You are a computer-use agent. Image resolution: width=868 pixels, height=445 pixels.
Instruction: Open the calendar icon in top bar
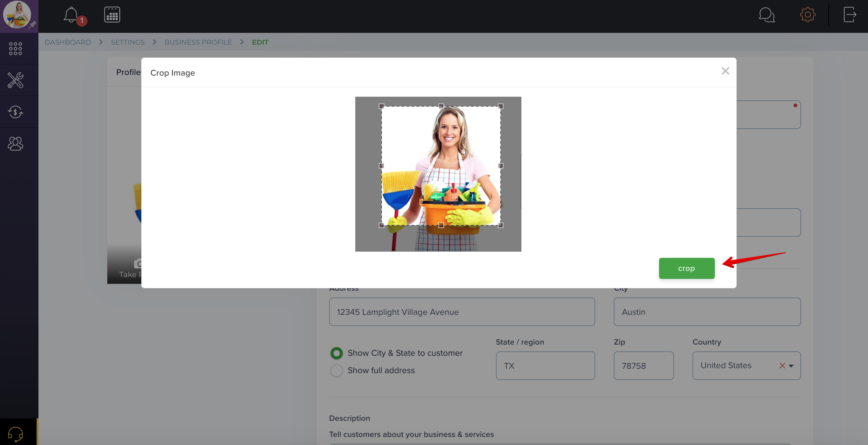click(112, 15)
